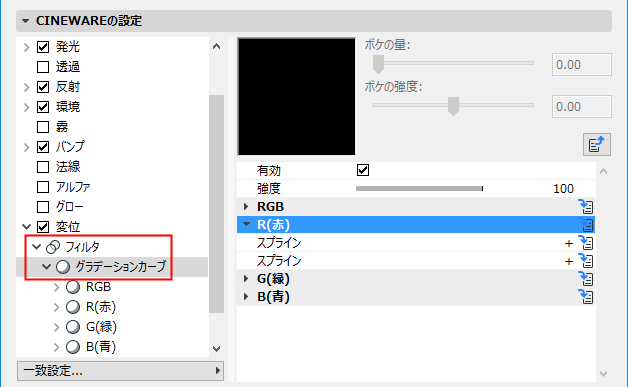Click the list icon on the second スプライン row
The image size is (628, 387).
tap(586, 261)
